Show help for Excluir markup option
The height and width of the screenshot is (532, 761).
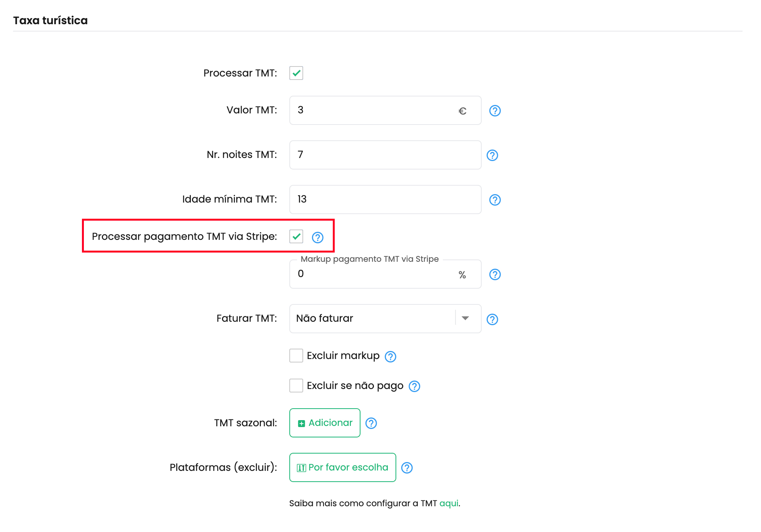[391, 357]
